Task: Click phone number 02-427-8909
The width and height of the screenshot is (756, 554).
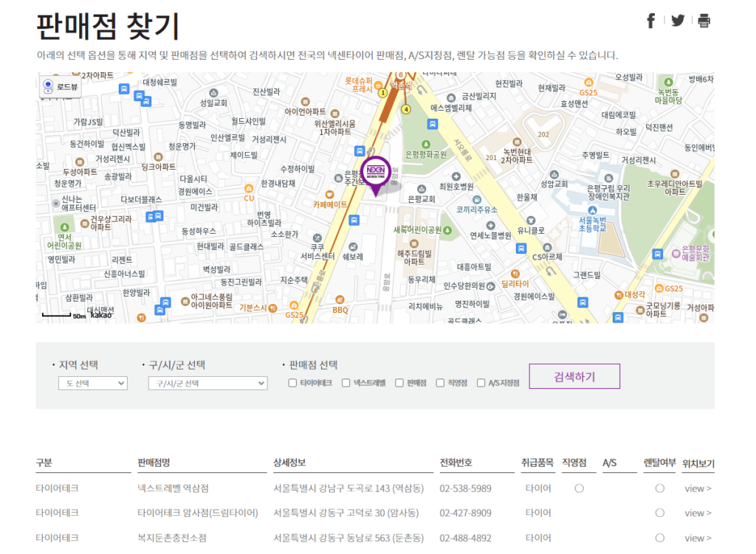Action: (465, 513)
